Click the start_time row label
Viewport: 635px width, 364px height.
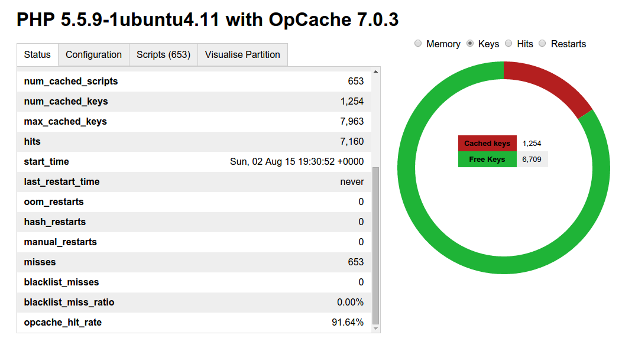[46, 162]
